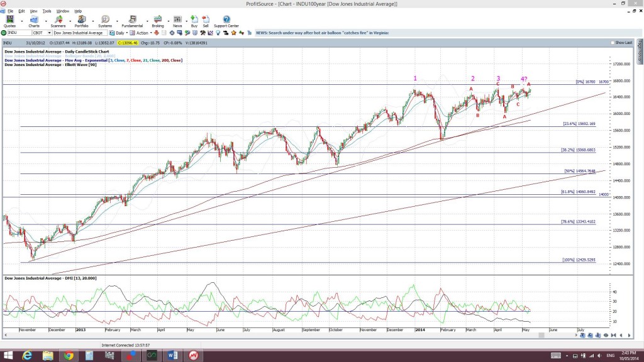Click the '[50%] 14564.7648' Fibonacci level label
Image resolution: width=644 pixels, height=362 pixels.
click(x=579, y=171)
